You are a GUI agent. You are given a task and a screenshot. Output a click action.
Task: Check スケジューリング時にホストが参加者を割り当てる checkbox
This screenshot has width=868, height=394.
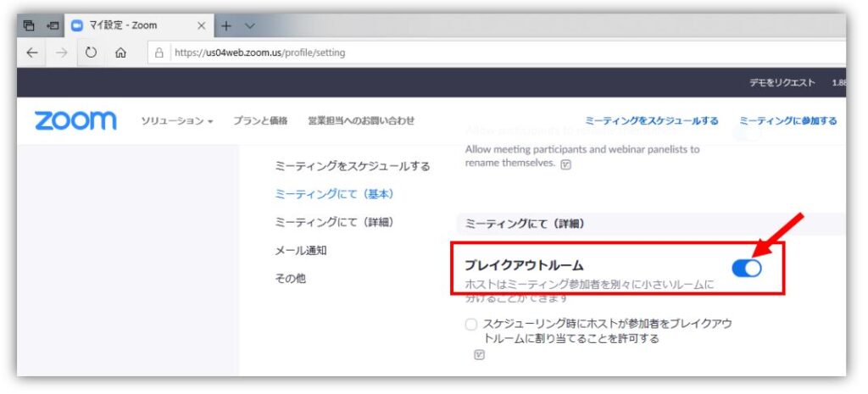(x=471, y=325)
